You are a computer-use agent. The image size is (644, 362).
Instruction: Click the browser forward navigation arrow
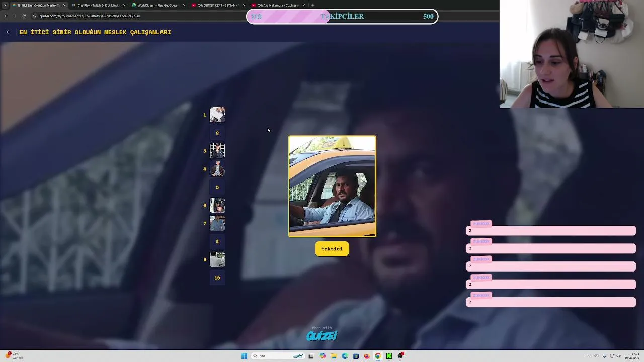pos(15,16)
